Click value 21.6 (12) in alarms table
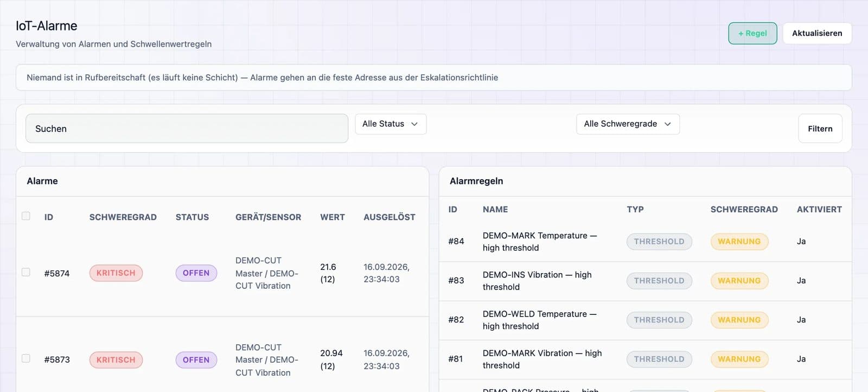Screen dimensions: 868x392 point(328,273)
